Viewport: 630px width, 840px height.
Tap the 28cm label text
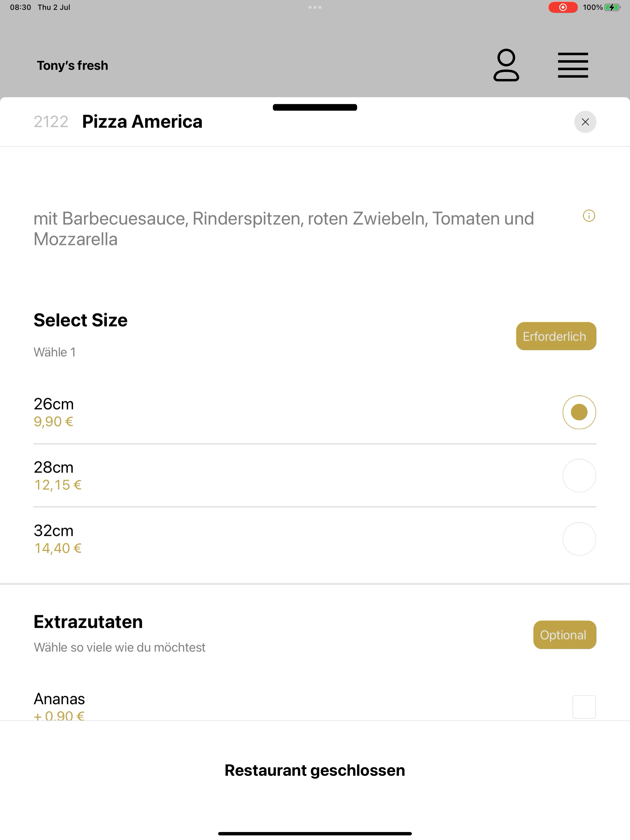pos(54,467)
